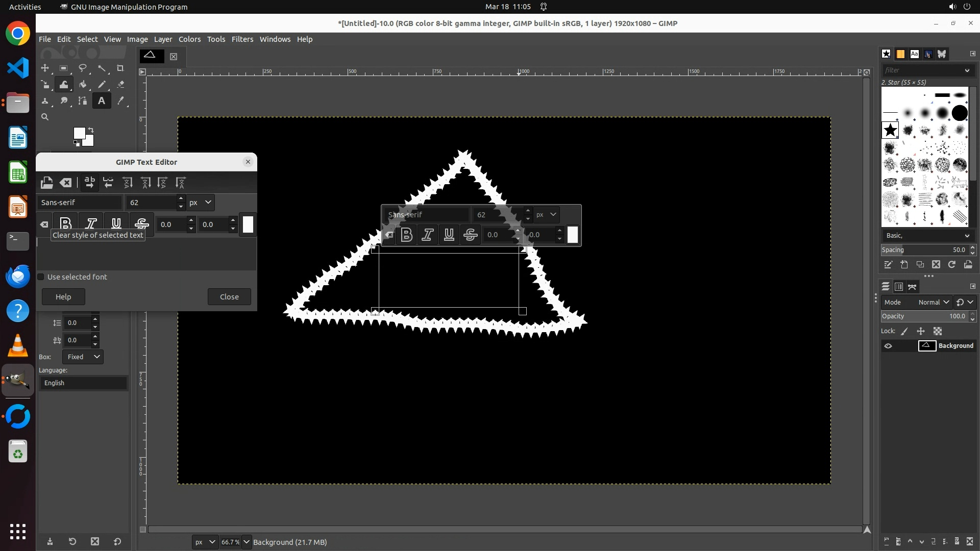The image size is (980, 551).
Task: Enable the Use selected font checkbox
Action: tap(41, 277)
